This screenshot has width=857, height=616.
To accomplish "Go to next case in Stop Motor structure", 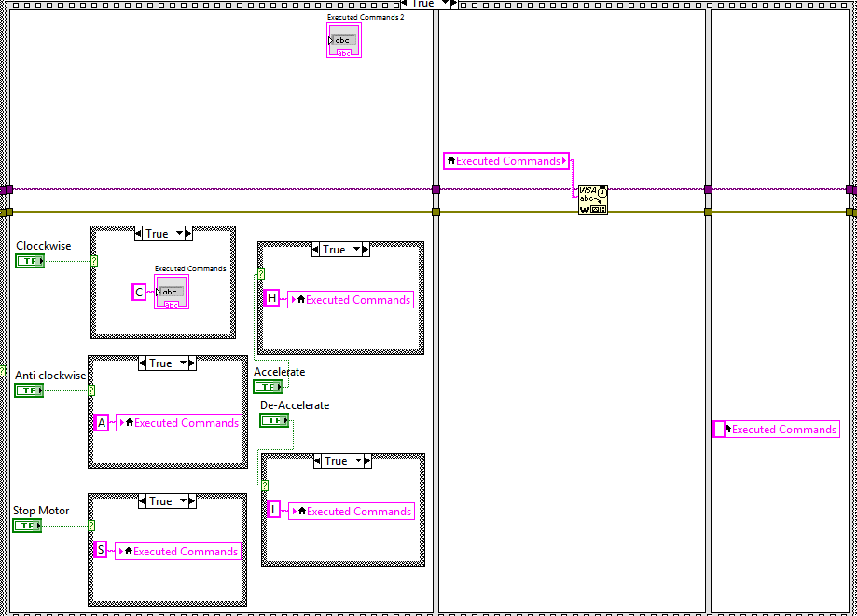I will [192, 500].
